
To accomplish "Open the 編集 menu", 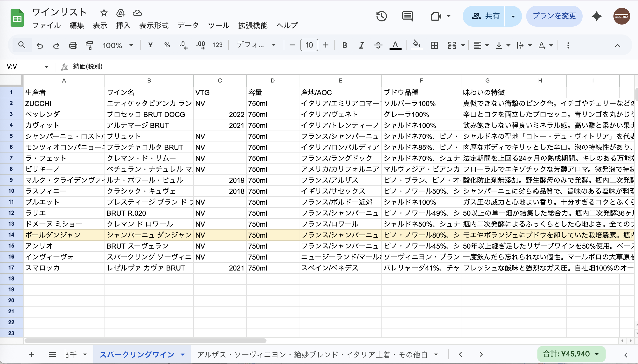I will click(77, 25).
